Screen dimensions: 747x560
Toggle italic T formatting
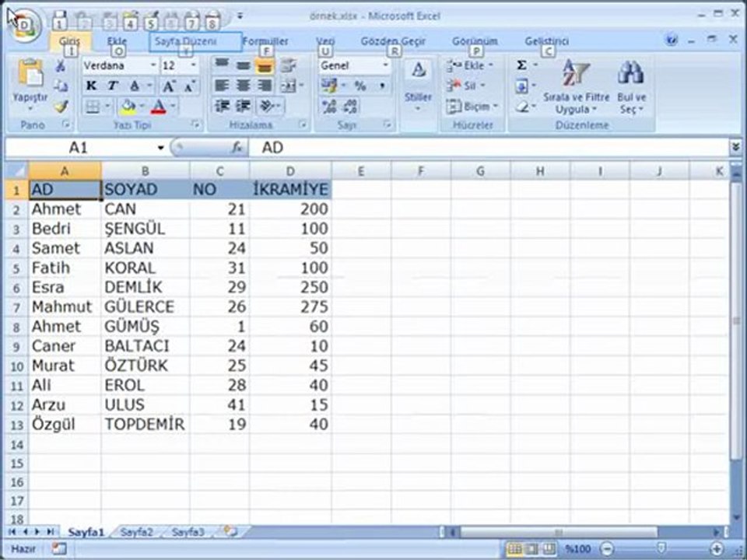pos(112,86)
